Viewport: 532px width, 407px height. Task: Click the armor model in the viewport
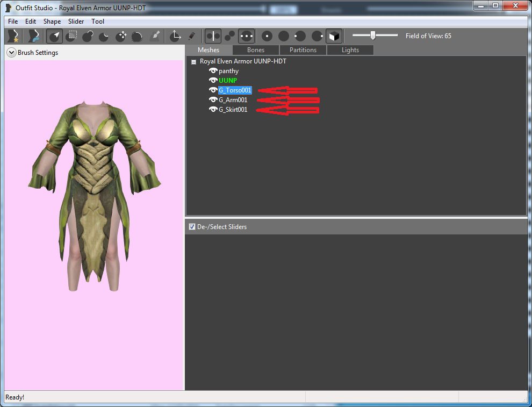click(x=94, y=195)
